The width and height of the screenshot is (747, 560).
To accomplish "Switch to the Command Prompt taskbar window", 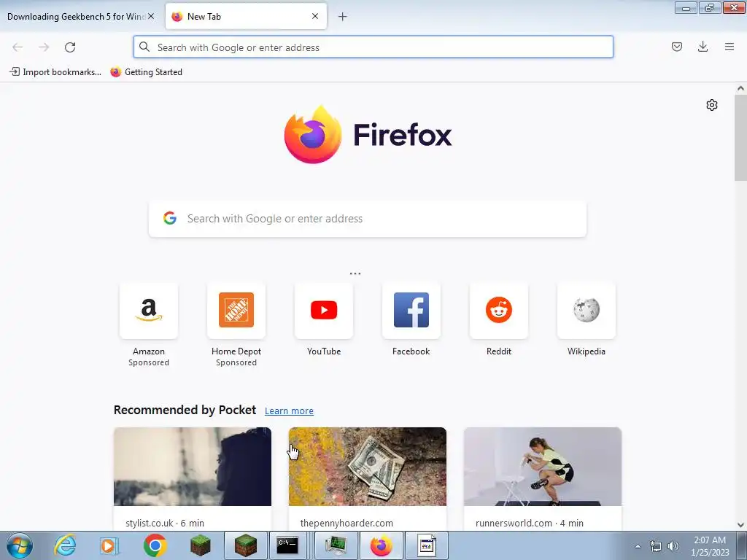I will (287, 545).
